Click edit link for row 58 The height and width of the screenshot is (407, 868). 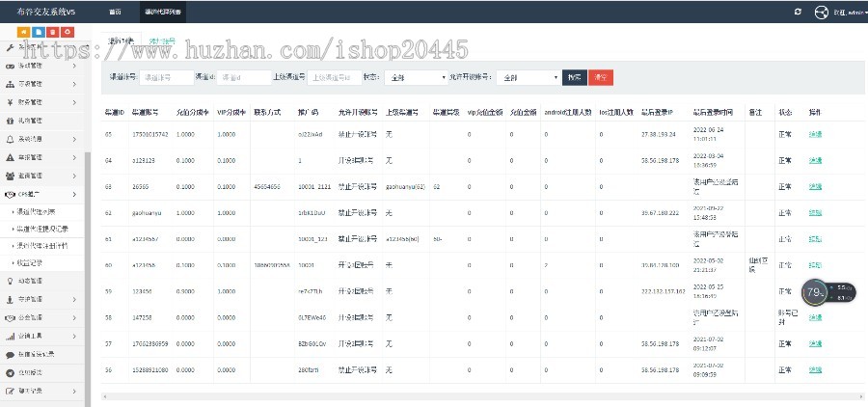[815, 317]
